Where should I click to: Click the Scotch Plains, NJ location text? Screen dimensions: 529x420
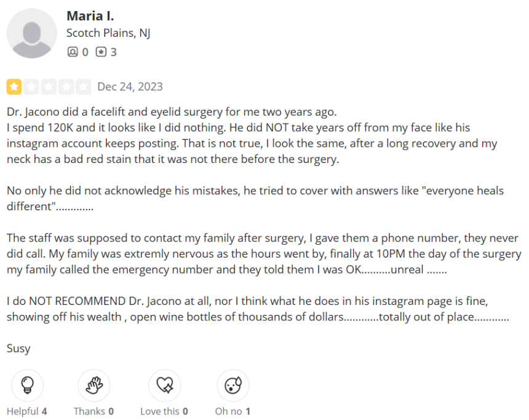tap(108, 33)
